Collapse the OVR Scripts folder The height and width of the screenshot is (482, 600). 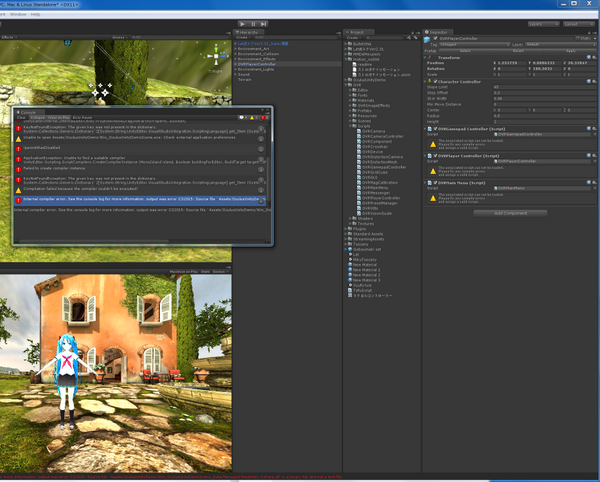tap(350, 126)
